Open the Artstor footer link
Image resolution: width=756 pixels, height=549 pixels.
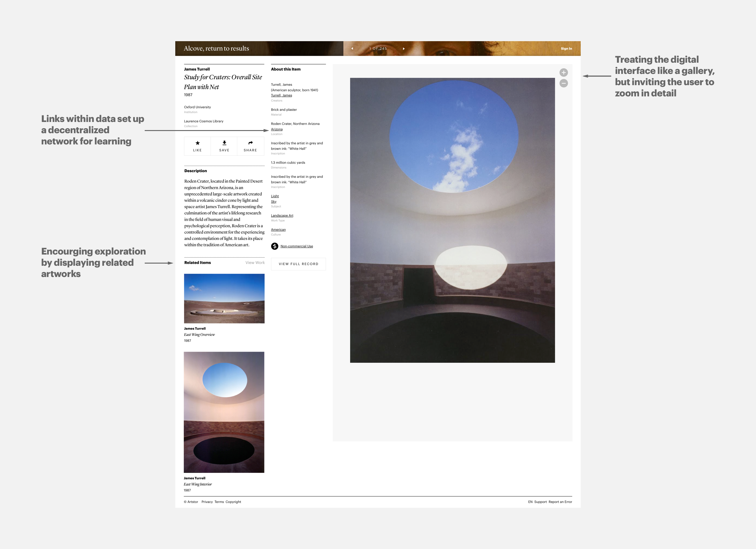pos(191,502)
